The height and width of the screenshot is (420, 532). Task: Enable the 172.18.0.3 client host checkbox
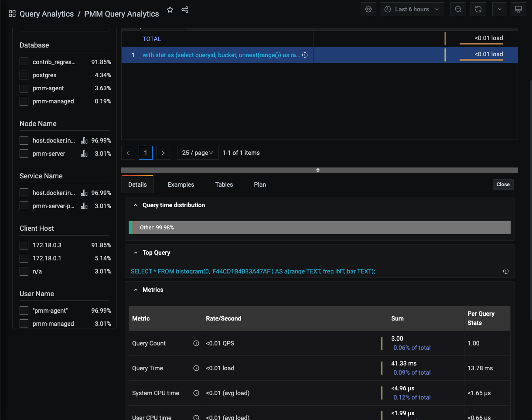pyautogui.click(x=24, y=245)
